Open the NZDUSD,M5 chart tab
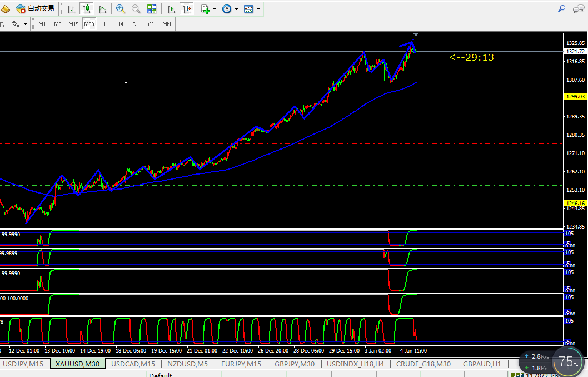Image resolution: width=588 pixels, height=377 pixels. (187, 364)
